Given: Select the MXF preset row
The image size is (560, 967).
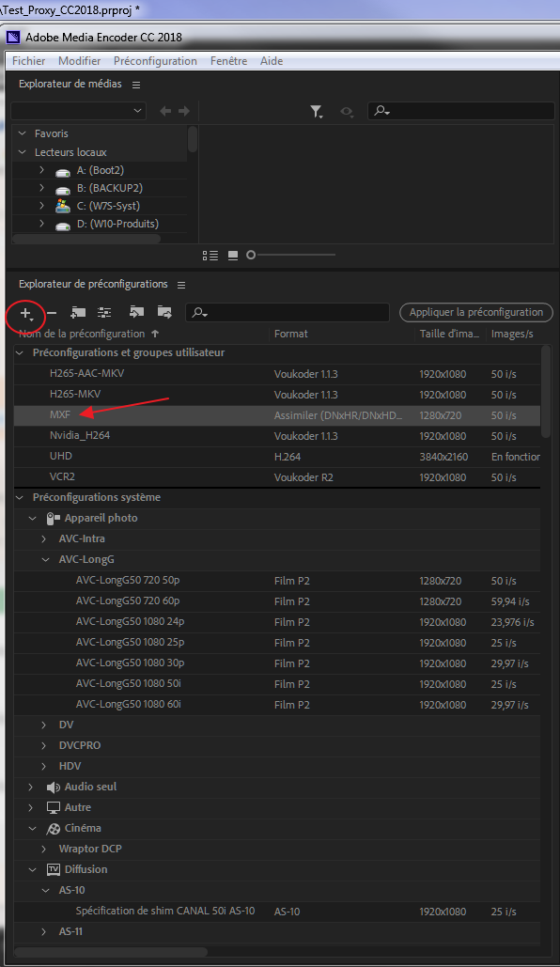Looking at the screenshot, I should pyautogui.click(x=277, y=415).
